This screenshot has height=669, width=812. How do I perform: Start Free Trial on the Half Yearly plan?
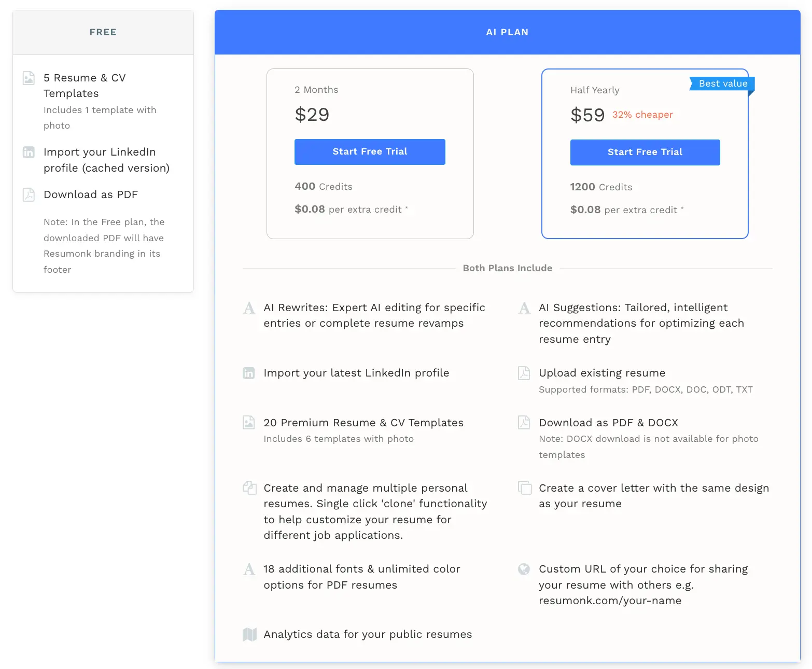tap(645, 152)
